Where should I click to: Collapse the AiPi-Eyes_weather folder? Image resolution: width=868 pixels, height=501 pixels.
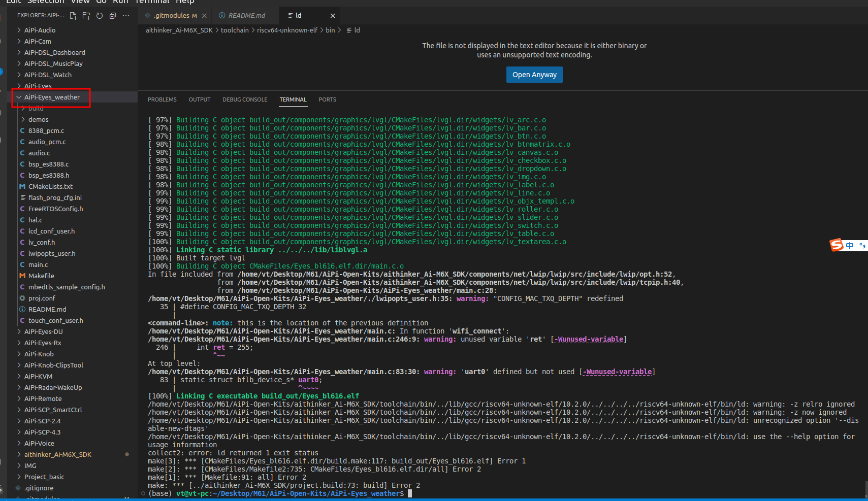tap(72, 97)
